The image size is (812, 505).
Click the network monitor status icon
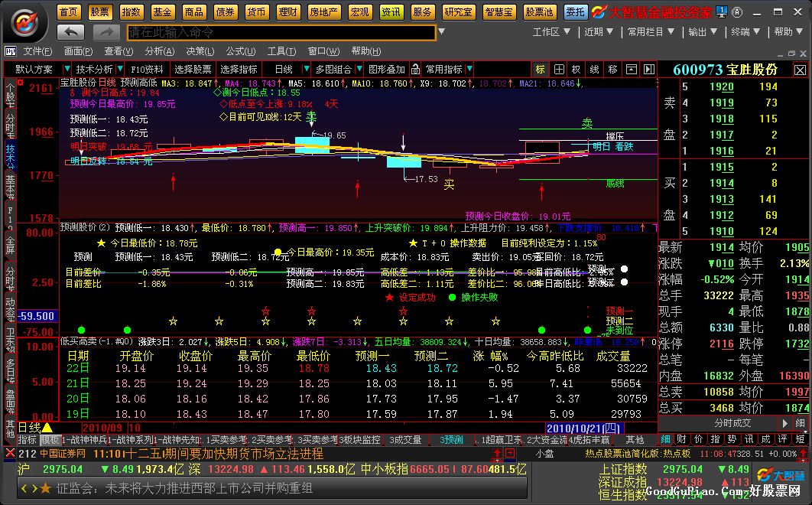(x=721, y=11)
